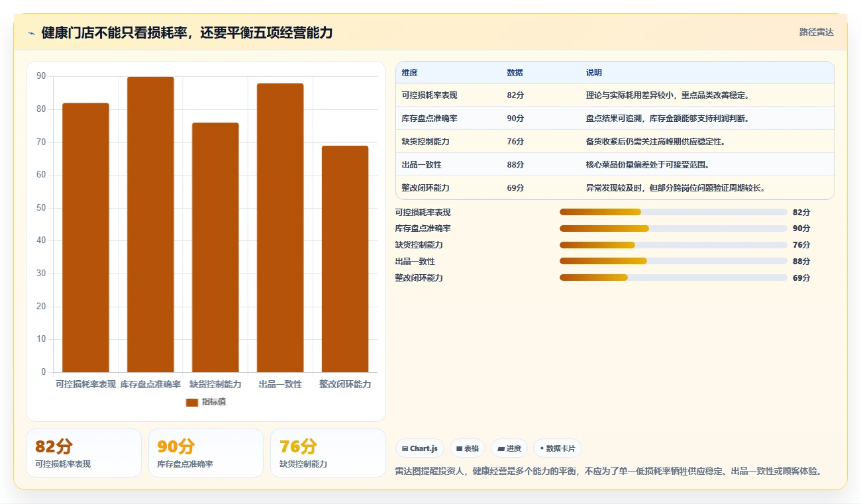Click x-axis label 出品一致性

[x=280, y=384]
